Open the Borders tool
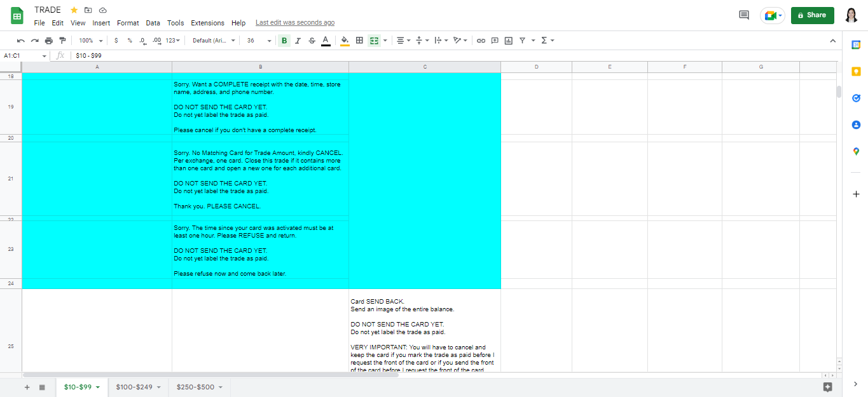The height and width of the screenshot is (397, 868). (359, 41)
